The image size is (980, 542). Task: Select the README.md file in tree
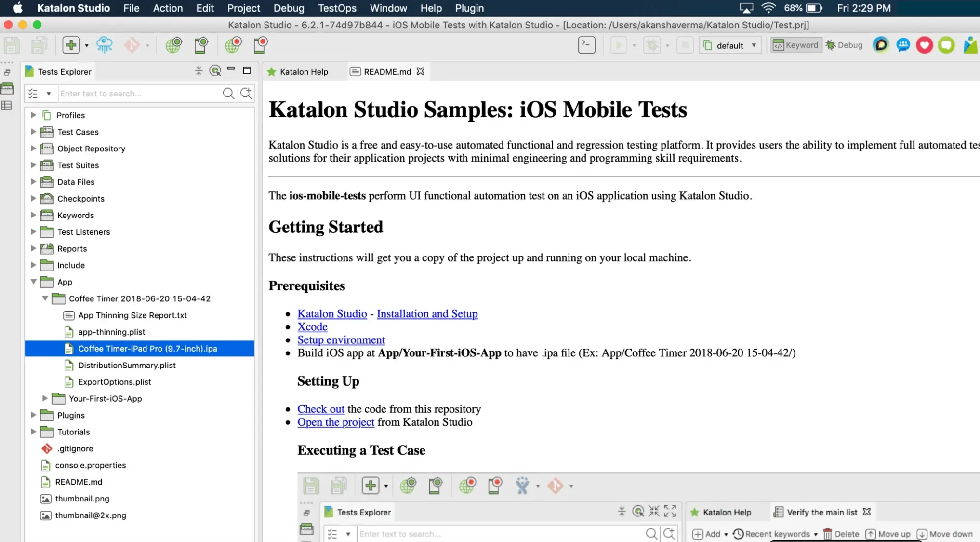79,482
